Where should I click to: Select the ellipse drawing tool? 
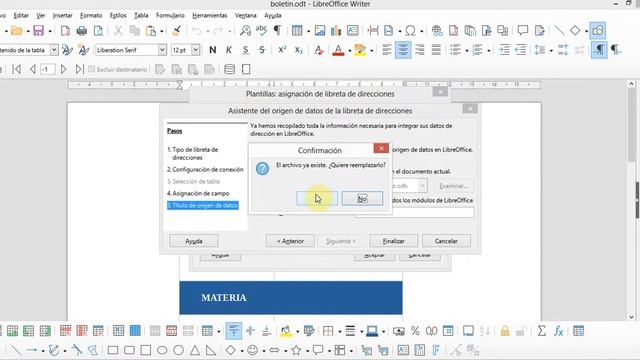coord(162,350)
